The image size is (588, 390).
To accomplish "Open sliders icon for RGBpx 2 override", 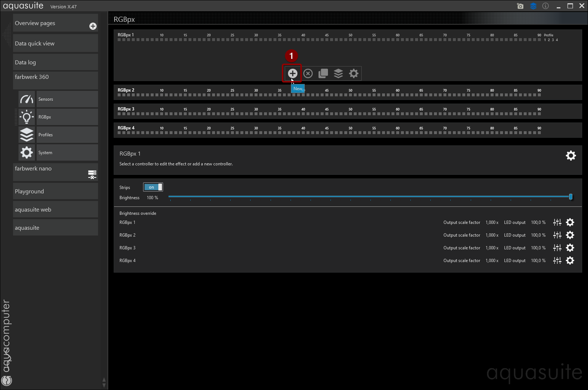I will click(x=557, y=235).
